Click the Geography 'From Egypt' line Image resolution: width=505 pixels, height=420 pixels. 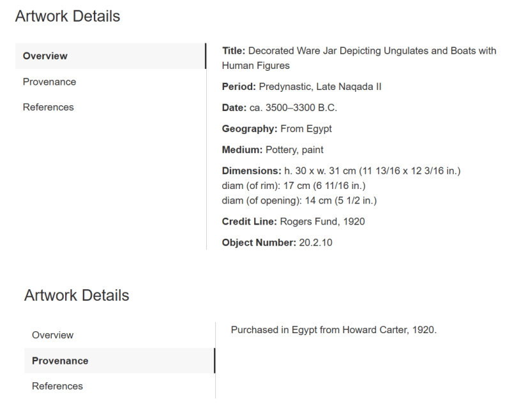(x=276, y=129)
